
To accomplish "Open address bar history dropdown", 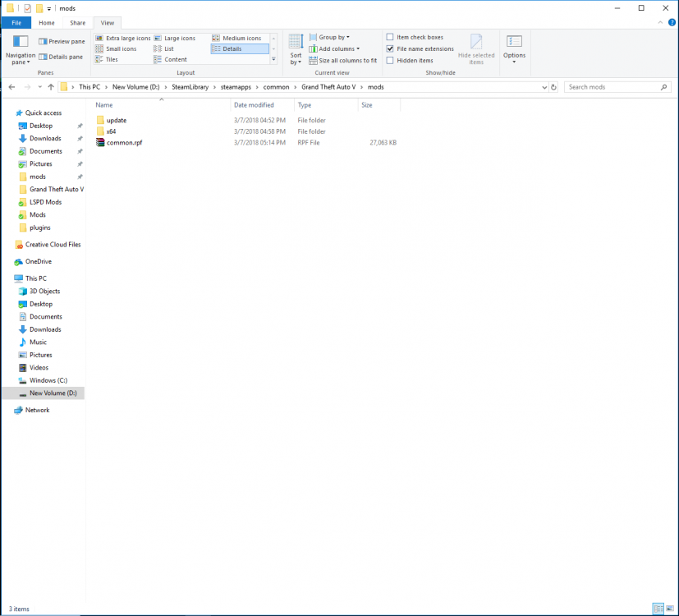I will point(544,87).
